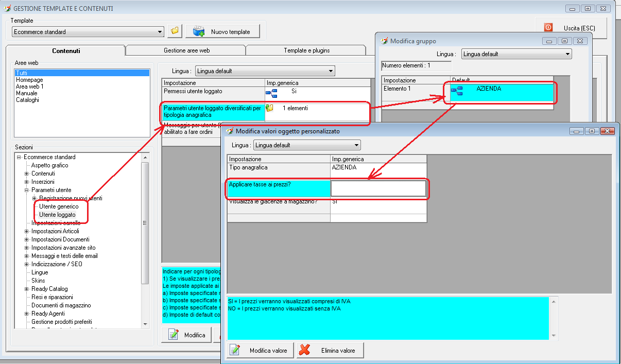Expand the Impostazioni Documenti node
The height and width of the screenshot is (364, 621).
27,239
